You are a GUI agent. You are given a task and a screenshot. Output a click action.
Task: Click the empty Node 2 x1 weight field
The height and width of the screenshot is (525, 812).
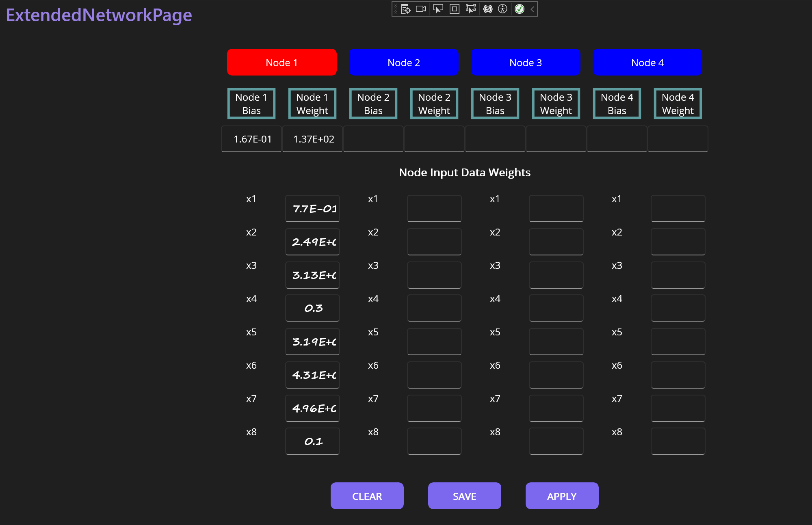coord(434,209)
